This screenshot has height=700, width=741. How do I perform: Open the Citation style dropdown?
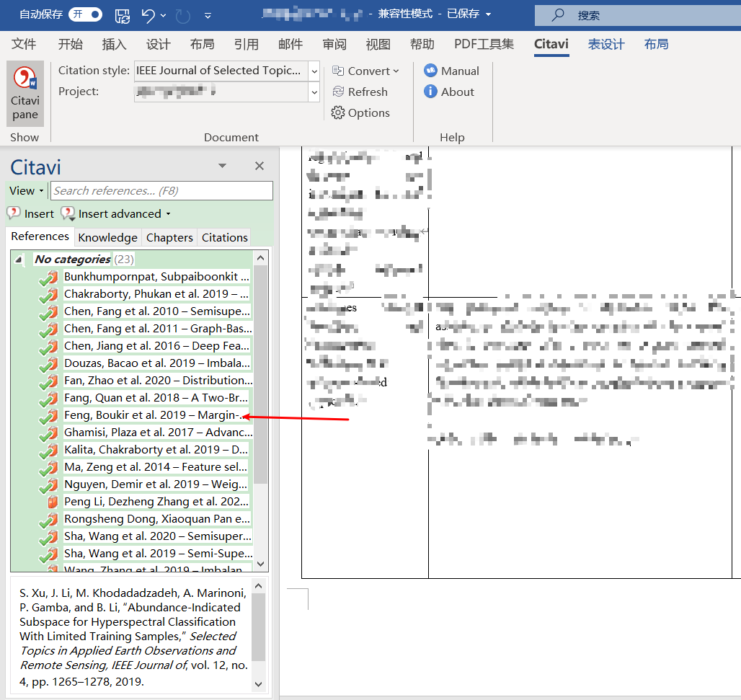(313, 71)
